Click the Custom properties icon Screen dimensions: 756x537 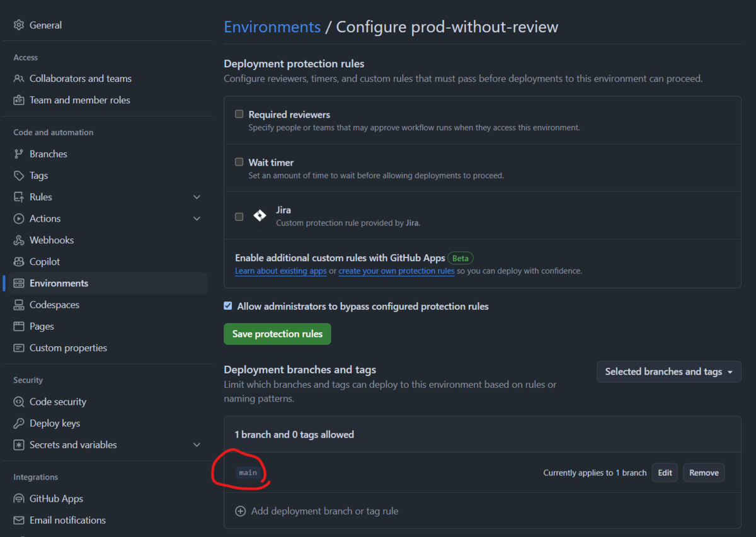[x=19, y=348]
